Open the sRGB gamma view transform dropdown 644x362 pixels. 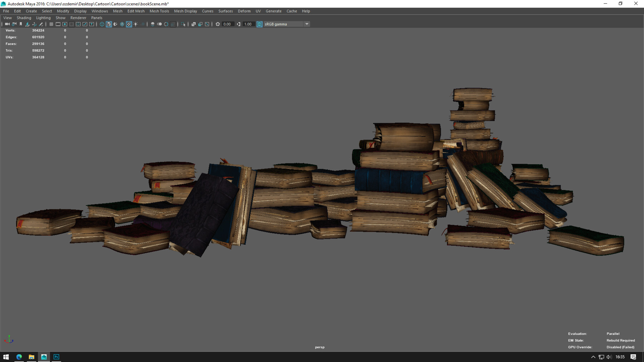307,24
